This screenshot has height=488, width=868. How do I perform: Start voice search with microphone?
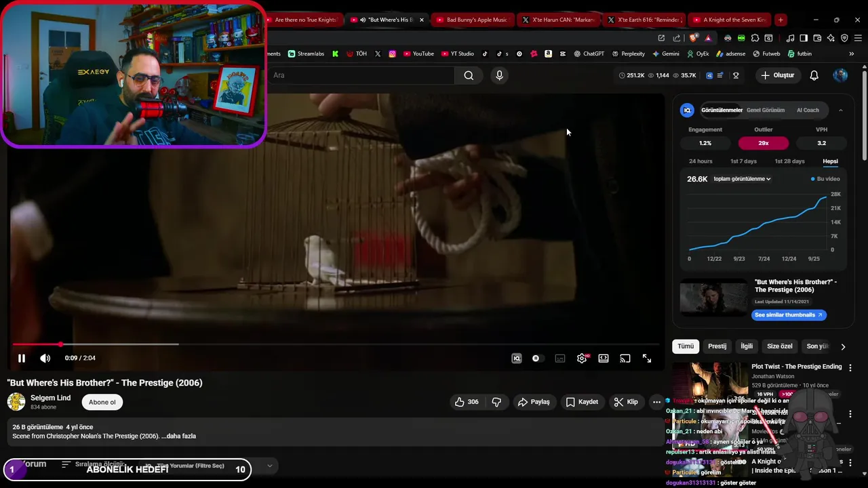pyautogui.click(x=499, y=75)
